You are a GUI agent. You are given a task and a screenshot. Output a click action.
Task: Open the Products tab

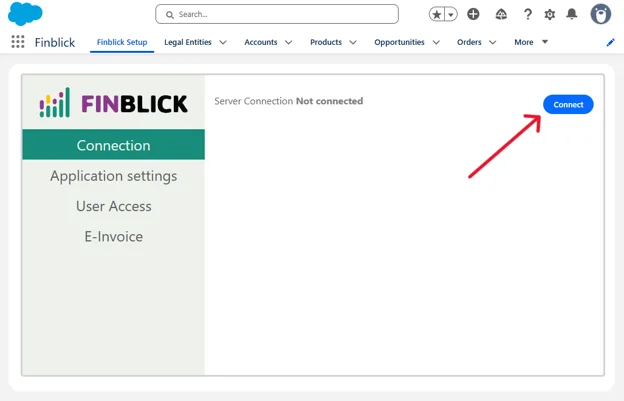pos(326,42)
